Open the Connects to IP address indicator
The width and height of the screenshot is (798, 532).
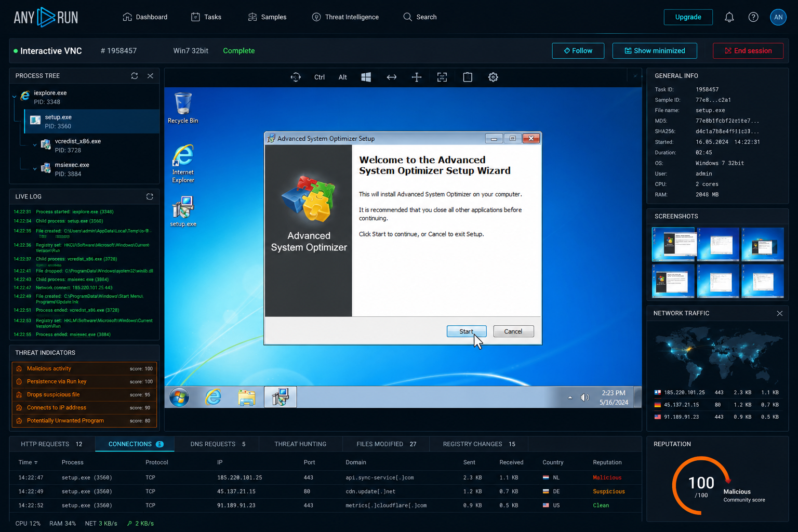tap(84, 407)
